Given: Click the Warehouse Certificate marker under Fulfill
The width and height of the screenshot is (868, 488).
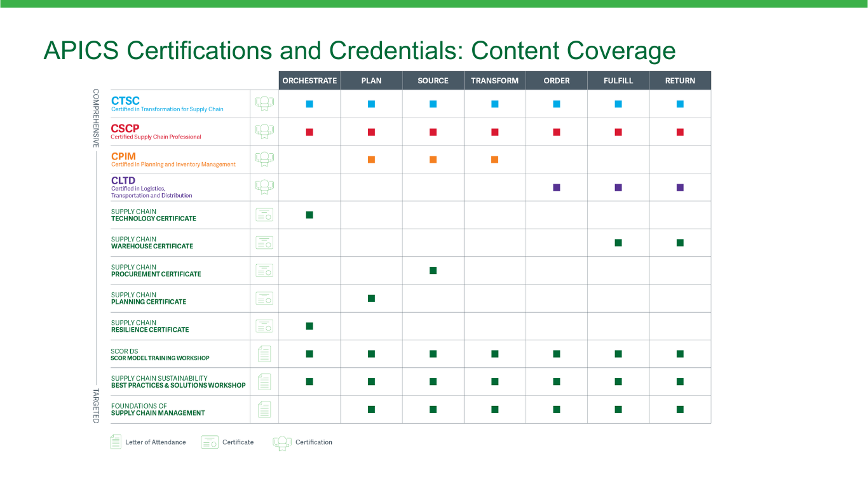Looking at the screenshot, I should click(x=618, y=243).
